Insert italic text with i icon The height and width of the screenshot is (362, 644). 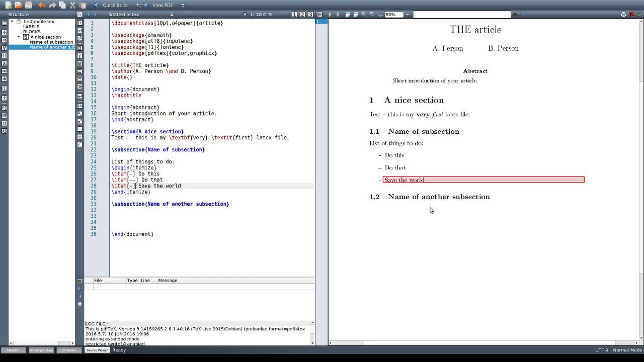[79, 56]
